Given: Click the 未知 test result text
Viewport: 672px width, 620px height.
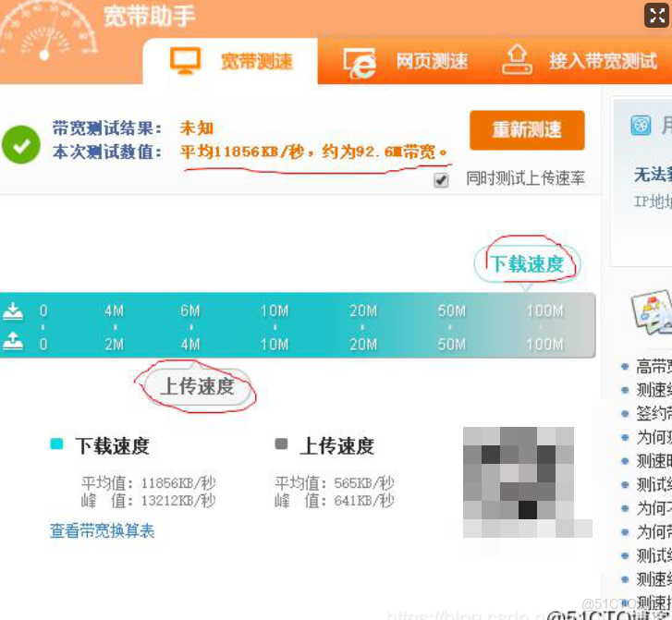Looking at the screenshot, I should pyautogui.click(x=197, y=128).
